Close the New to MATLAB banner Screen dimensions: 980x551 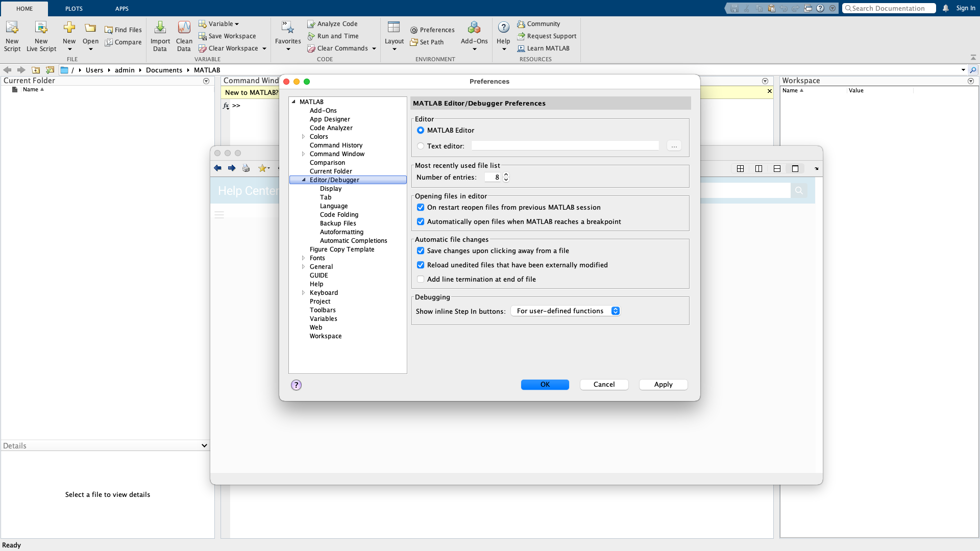[x=770, y=91]
